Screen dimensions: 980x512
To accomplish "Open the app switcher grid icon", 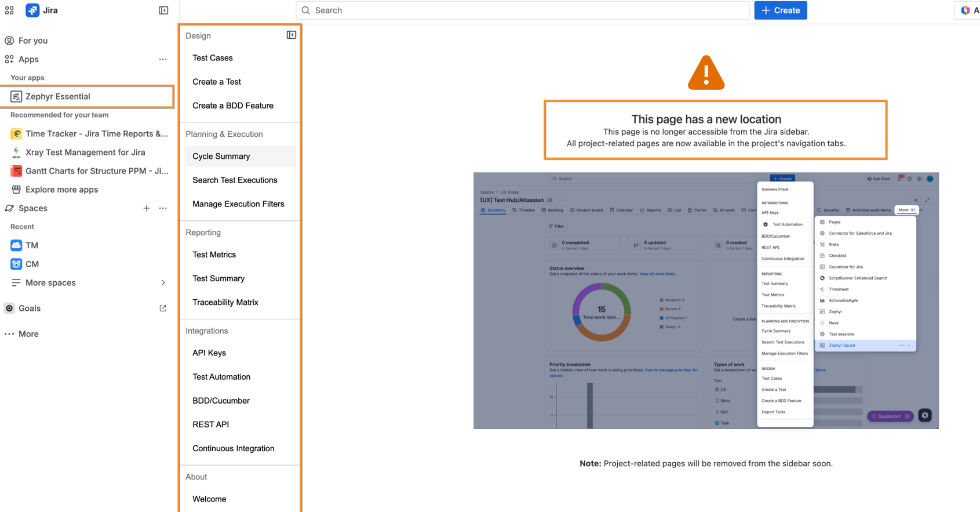I will 9,10.
